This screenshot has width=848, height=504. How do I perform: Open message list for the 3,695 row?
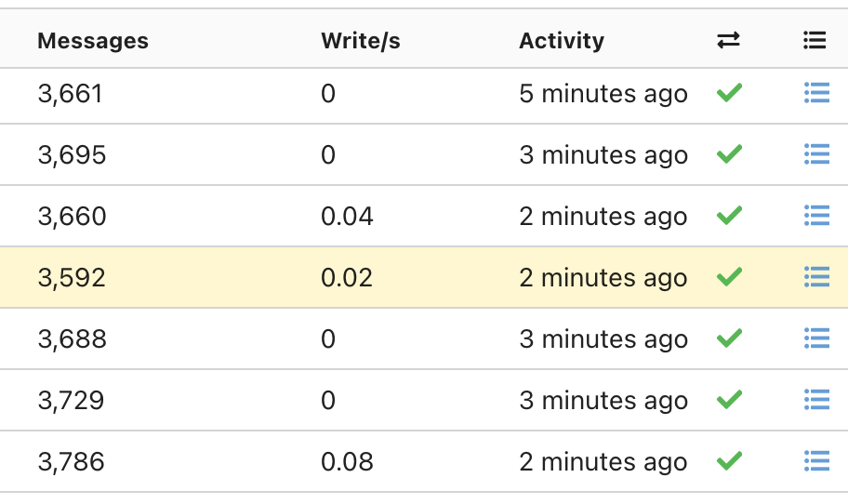click(x=815, y=154)
